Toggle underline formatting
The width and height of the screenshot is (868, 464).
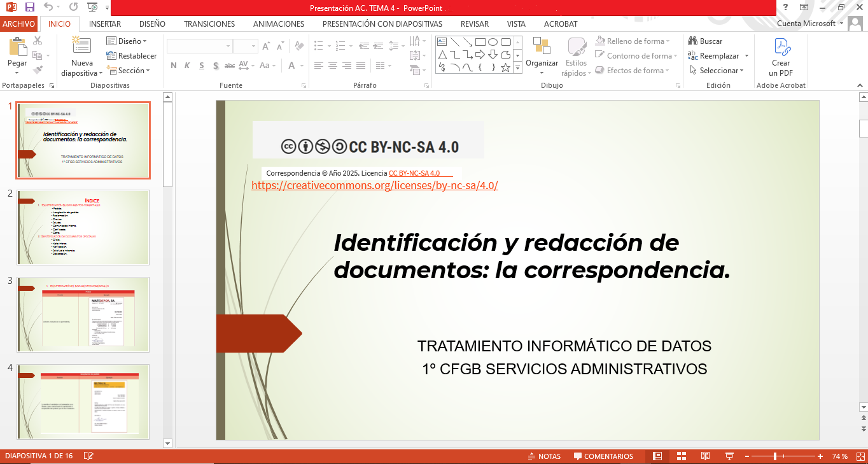(x=201, y=65)
